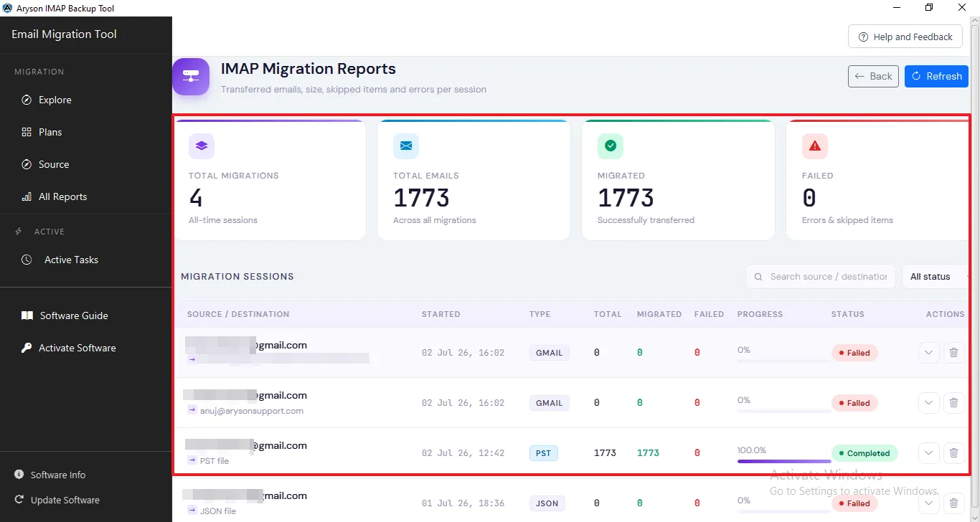The height and width of the screenshot is (522, 980).
Task: Click the Back button
Action: point(873,76)
